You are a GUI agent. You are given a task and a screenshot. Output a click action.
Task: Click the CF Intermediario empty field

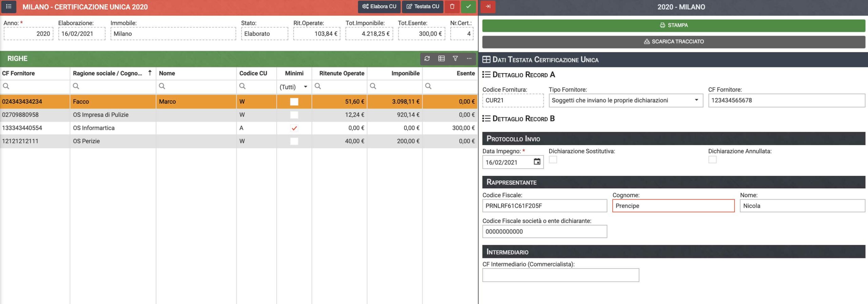(561, 275)
